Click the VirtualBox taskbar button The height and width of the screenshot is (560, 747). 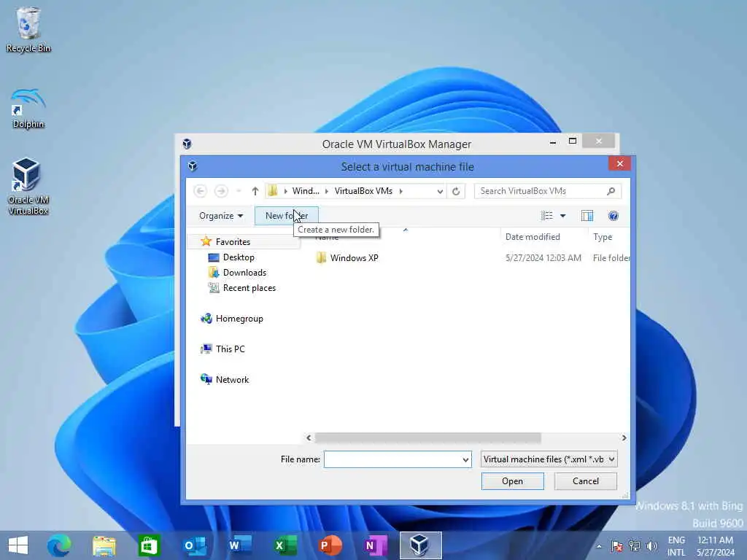pyautogui.click(x=420, y=545)
